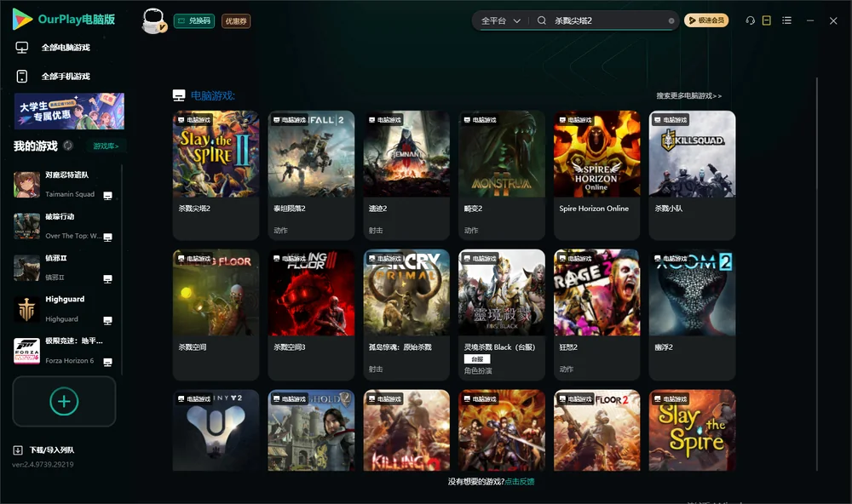
Task: Select 孤岛惊魂：原始杀戮 game card
Action: click(406, 314)
